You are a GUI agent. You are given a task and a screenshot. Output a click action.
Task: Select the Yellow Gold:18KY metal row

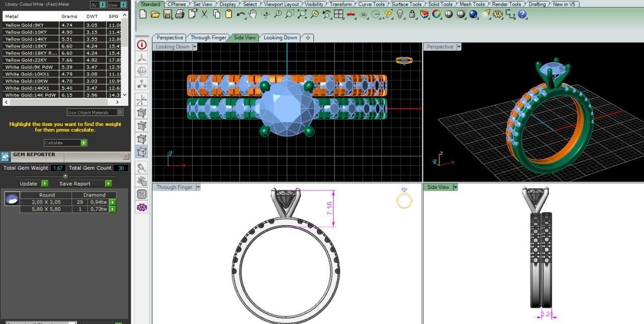(62, 46)
